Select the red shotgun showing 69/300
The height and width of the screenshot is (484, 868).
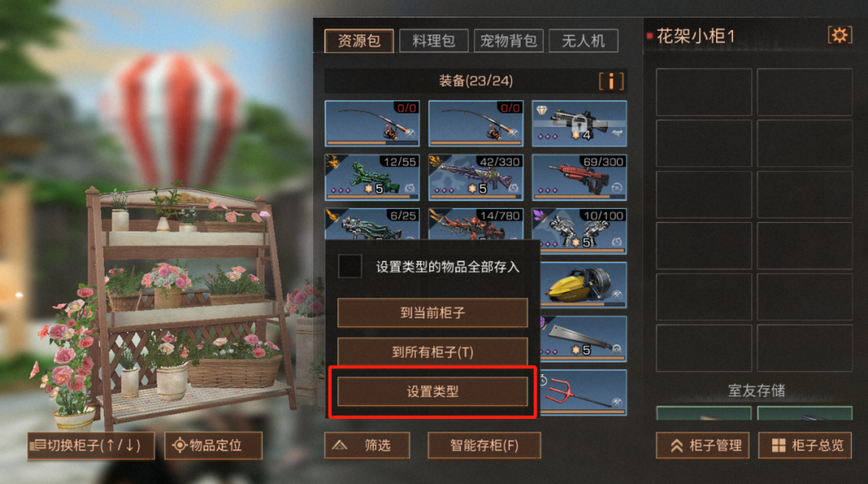(x=579, y=177)
